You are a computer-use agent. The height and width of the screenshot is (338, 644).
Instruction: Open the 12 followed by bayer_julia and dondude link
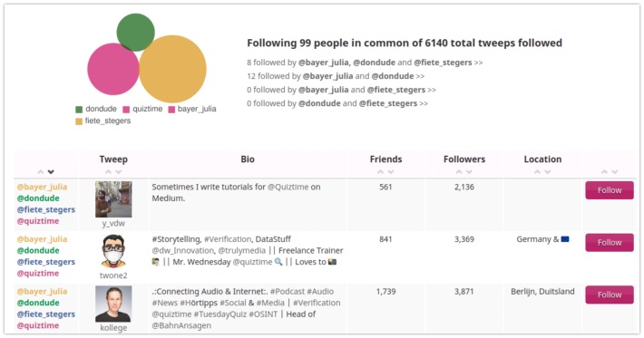336,76
